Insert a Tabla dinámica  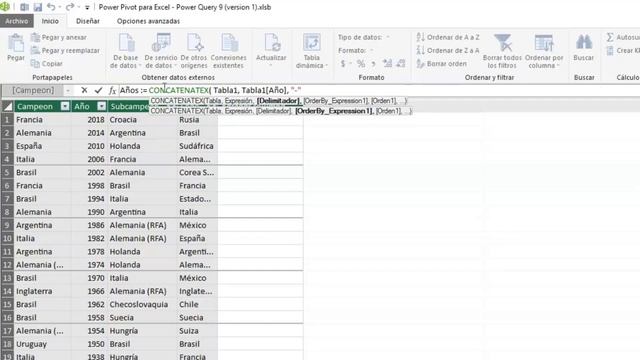coord(311,51)
